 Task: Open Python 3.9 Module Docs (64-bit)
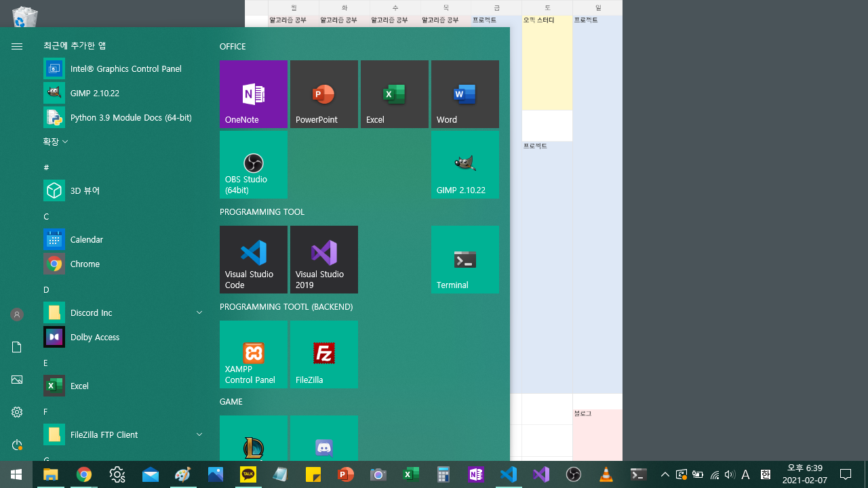tap(123, 117)
